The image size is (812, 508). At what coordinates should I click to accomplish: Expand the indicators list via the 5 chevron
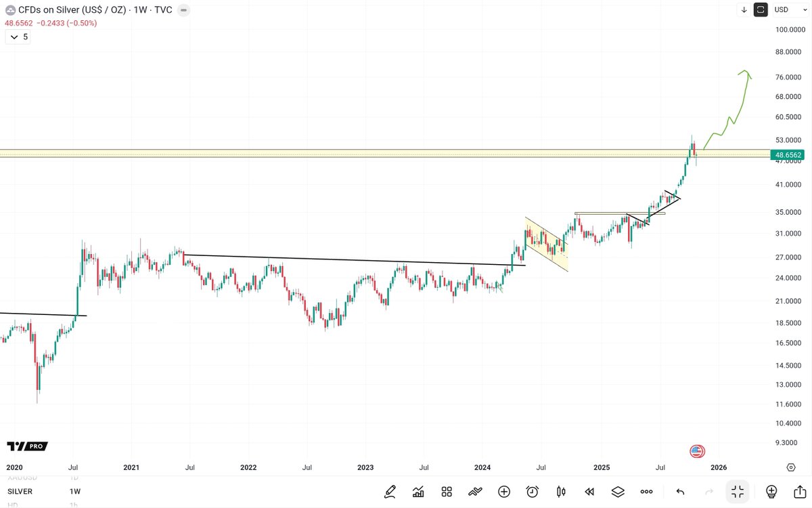tap(18, 37)
